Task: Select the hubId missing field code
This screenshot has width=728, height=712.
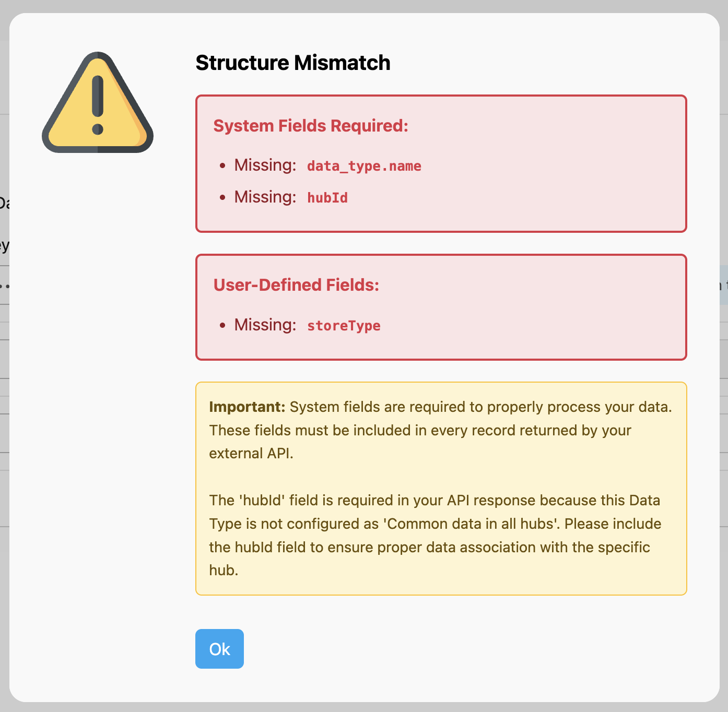Action: coord(327,198)
